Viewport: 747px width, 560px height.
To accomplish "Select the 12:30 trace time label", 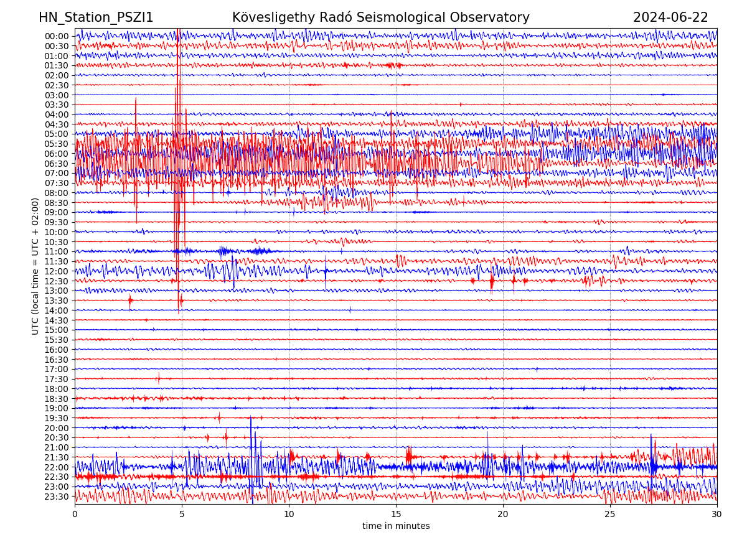I will click(x=56, y=281).
